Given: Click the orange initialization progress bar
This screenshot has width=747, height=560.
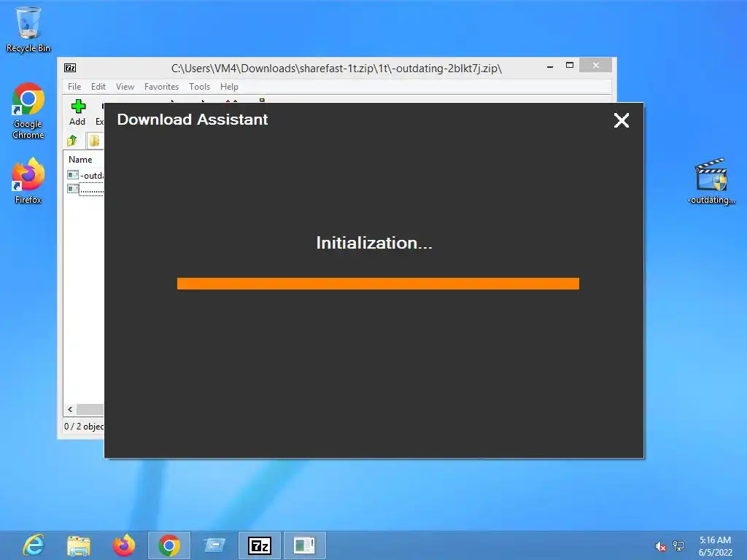Looking at the screenshot, I should coord(378,284).
